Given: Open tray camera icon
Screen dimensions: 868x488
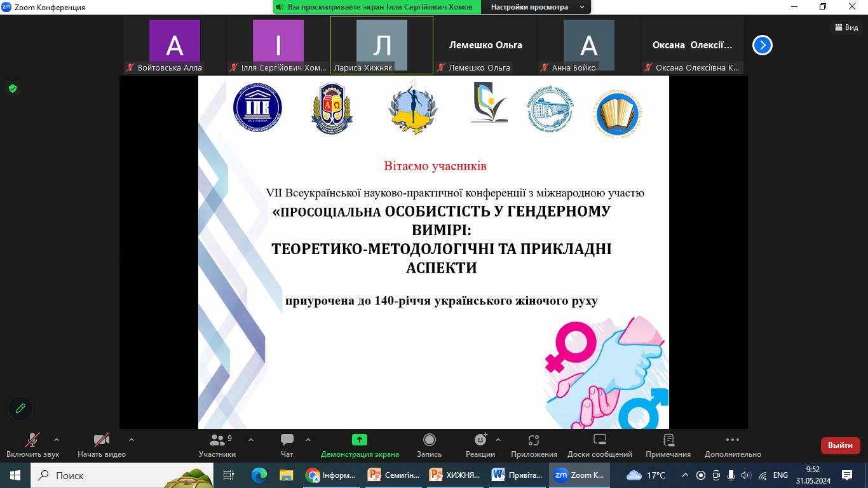Looking at the screenshot, I should 716,475.
